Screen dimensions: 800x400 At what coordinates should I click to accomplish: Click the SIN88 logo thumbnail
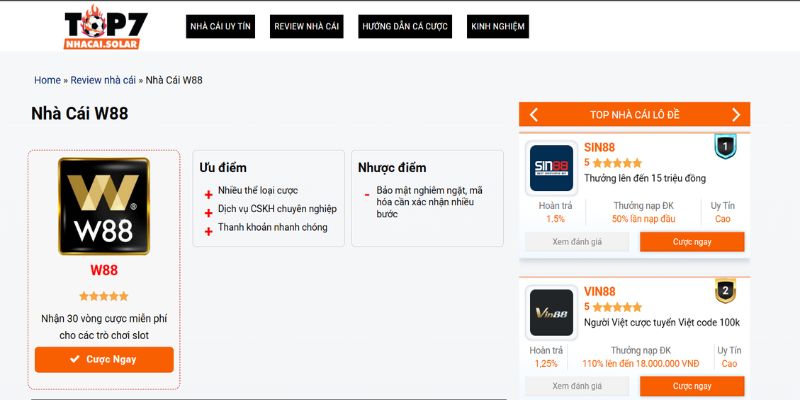(552, 168)
